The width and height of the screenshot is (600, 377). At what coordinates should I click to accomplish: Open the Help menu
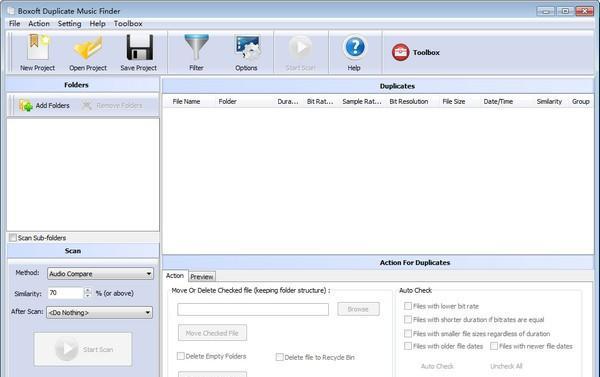(98, 24)
